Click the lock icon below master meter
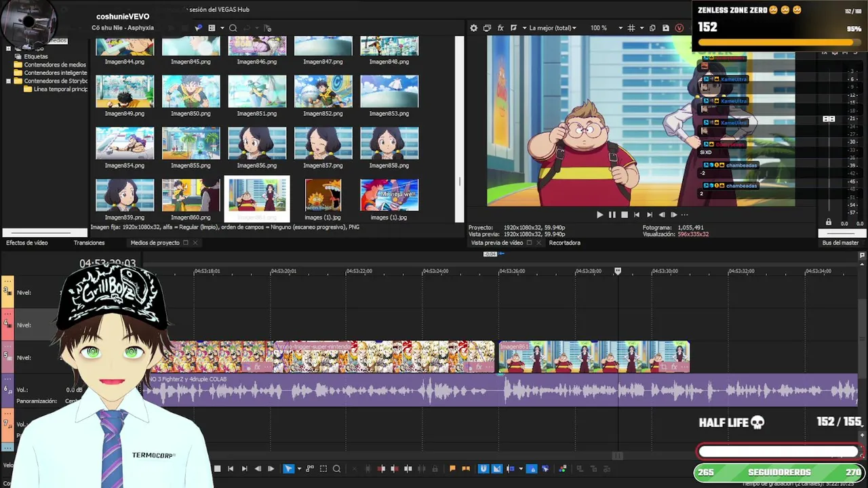The image size is (868, 488). 828,222
